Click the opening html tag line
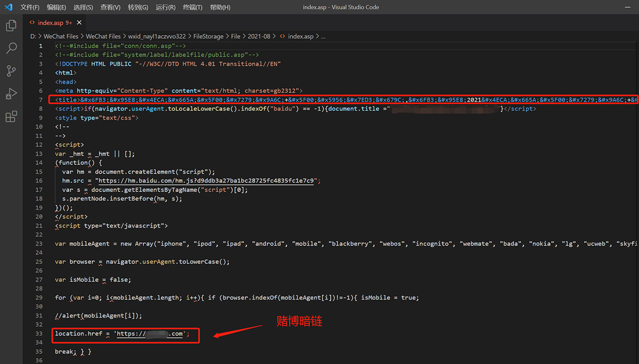Image resolution: width=639 pixels, height=364 pixels. (x=65, y=73)
